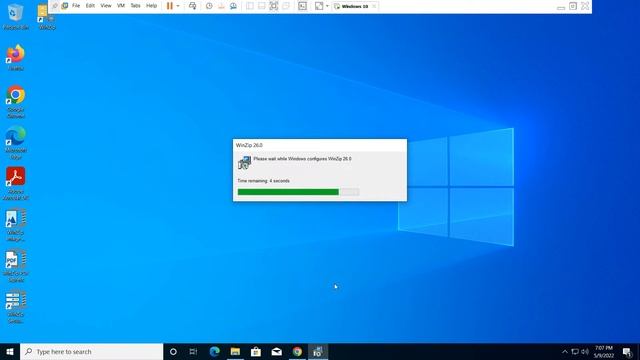Enter Unity mode from the VMware toolbar
The width and height of the screenshot is (640, 360).
286,6
